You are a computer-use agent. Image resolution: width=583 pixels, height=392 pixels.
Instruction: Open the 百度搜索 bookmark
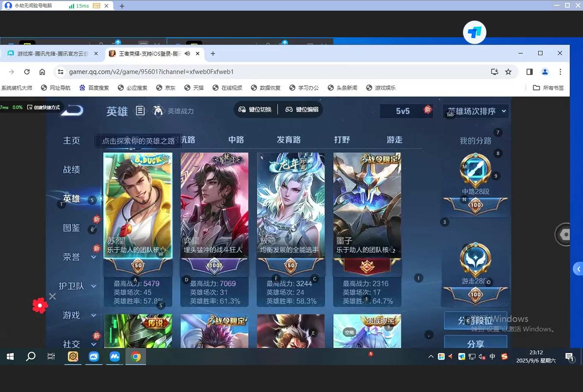coord(94,88)
